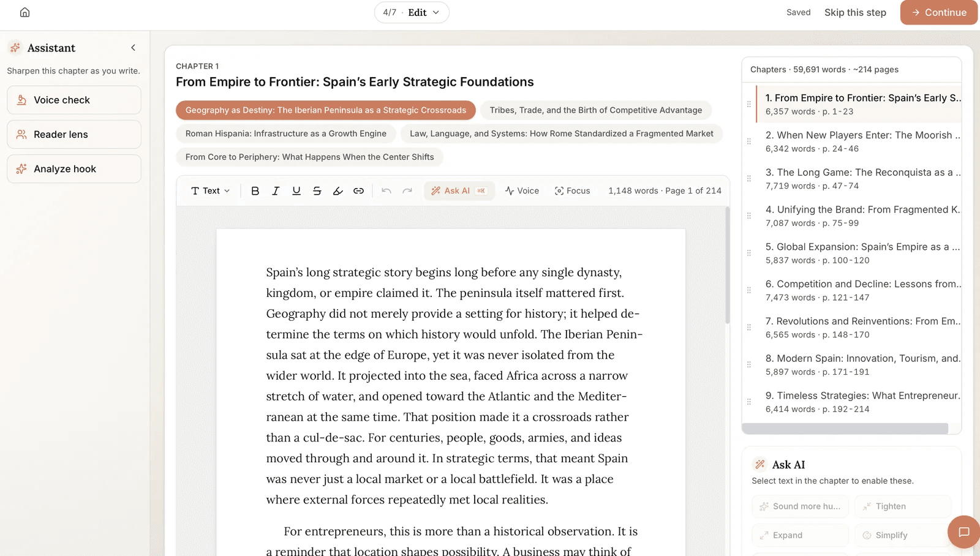Apply bold formatting
The image size is (980, 556).
click(255, 191)
